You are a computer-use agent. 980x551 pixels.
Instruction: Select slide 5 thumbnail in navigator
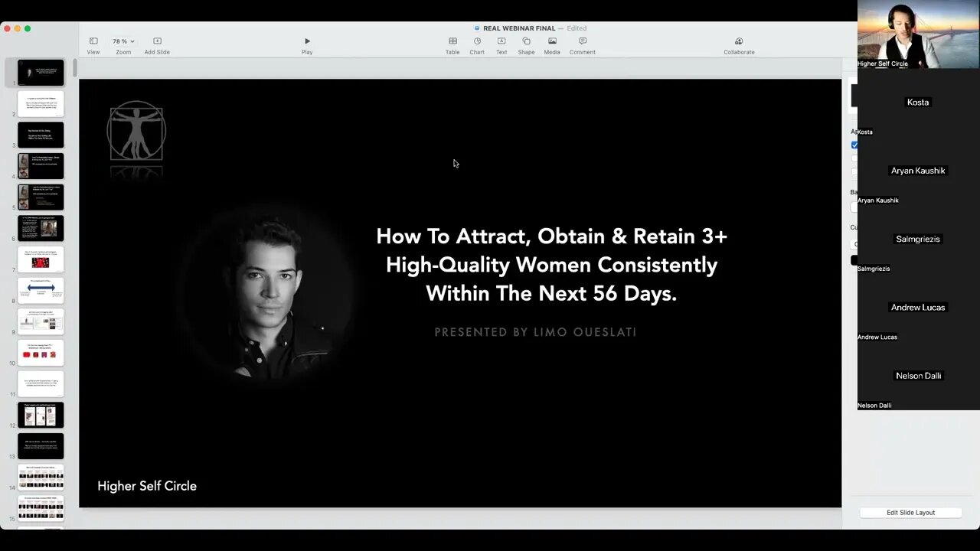41,197
